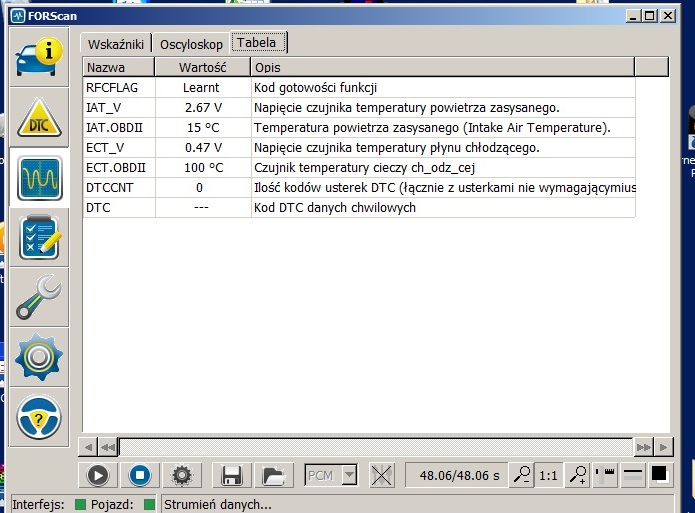
Task: Start data recording with play button
Action: click(x=99, y=475)
